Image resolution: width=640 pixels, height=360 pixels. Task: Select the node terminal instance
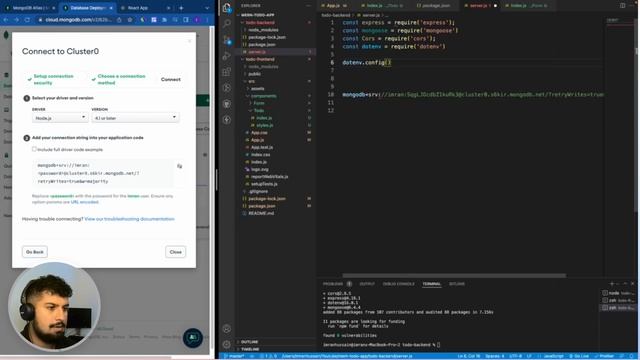coord(618,293)
